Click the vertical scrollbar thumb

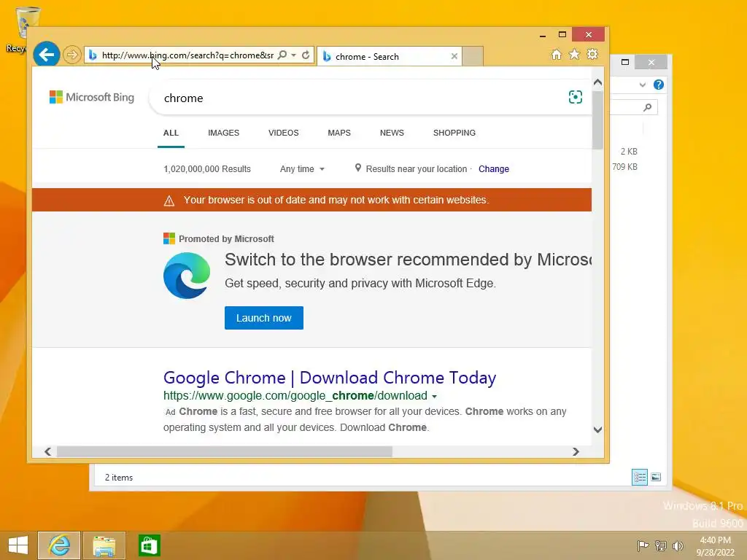click(598, 120)
